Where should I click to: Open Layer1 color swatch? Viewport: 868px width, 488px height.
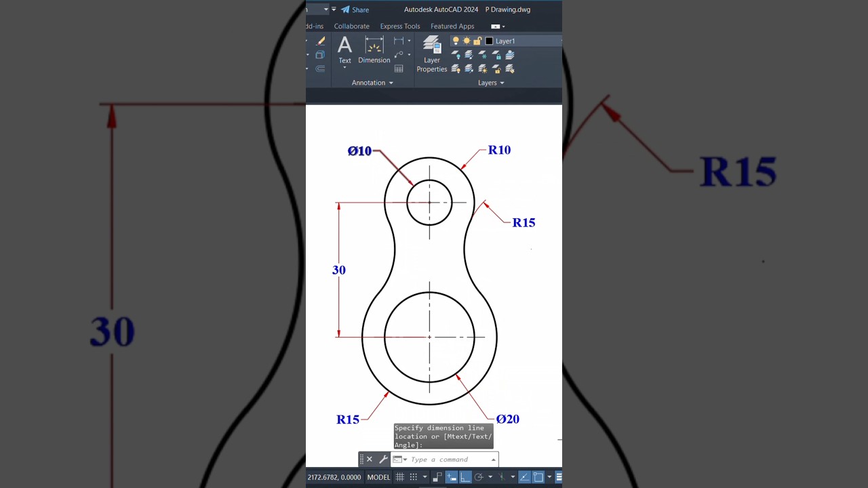click(489, 41)
